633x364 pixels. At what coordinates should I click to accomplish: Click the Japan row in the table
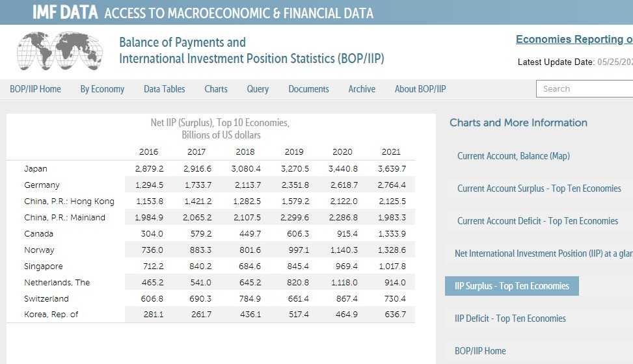pos(36,169)
